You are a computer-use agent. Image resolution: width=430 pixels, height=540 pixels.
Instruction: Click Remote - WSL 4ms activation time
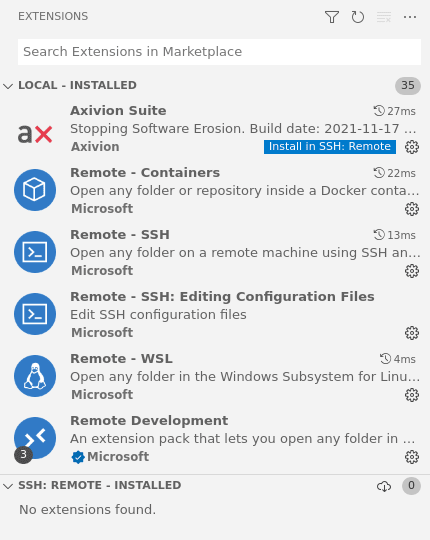[x=398, y=359]
